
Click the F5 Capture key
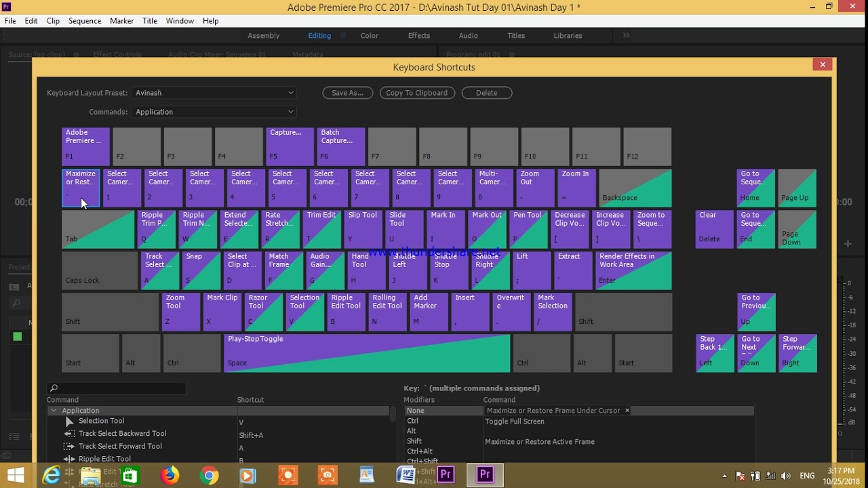(290, 146)
